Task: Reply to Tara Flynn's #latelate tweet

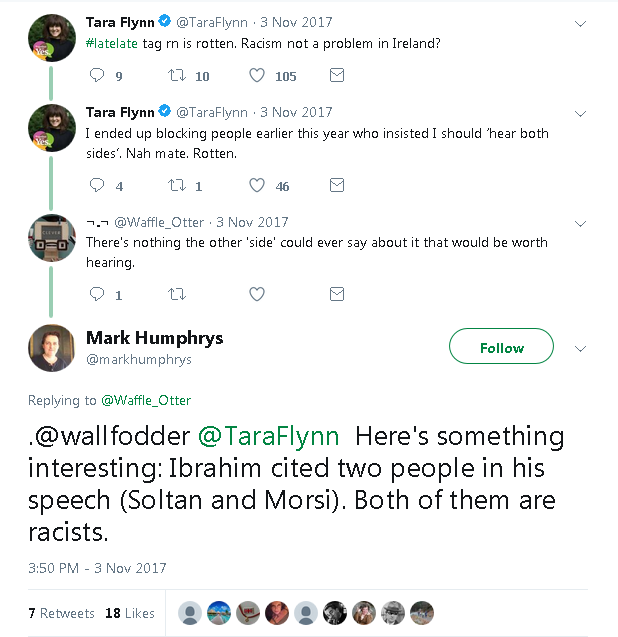Action: click(97, 76)
